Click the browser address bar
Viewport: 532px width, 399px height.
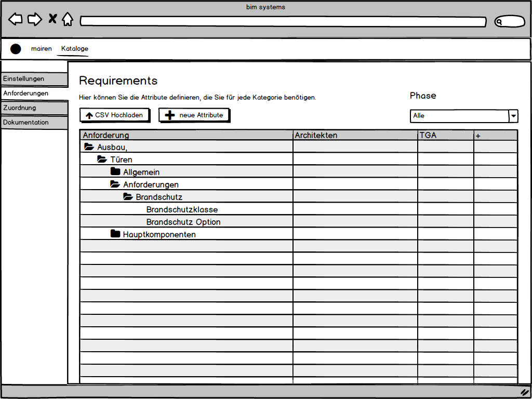[x=283, y=22]
